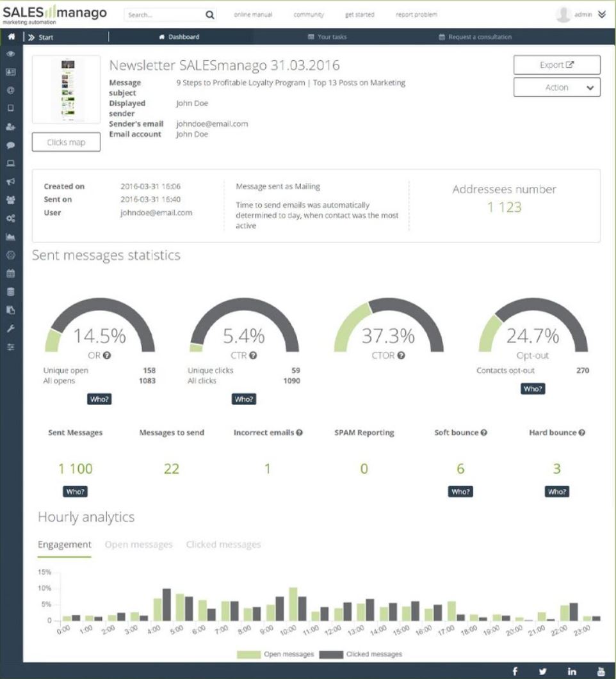Expand the Action dropdown
Image resolution: width=616 pixels, height=679 pixels.
click(x=556, y=88)
